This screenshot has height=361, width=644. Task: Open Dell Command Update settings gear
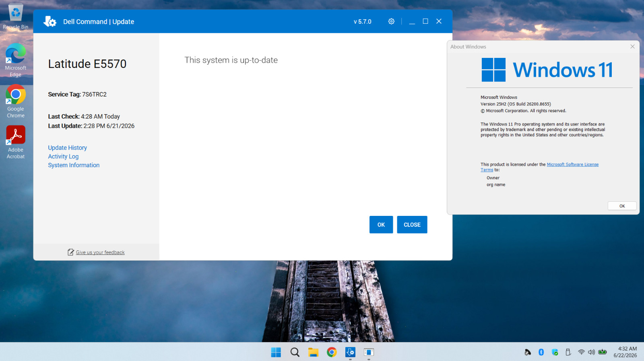click(x=391, y=21)
